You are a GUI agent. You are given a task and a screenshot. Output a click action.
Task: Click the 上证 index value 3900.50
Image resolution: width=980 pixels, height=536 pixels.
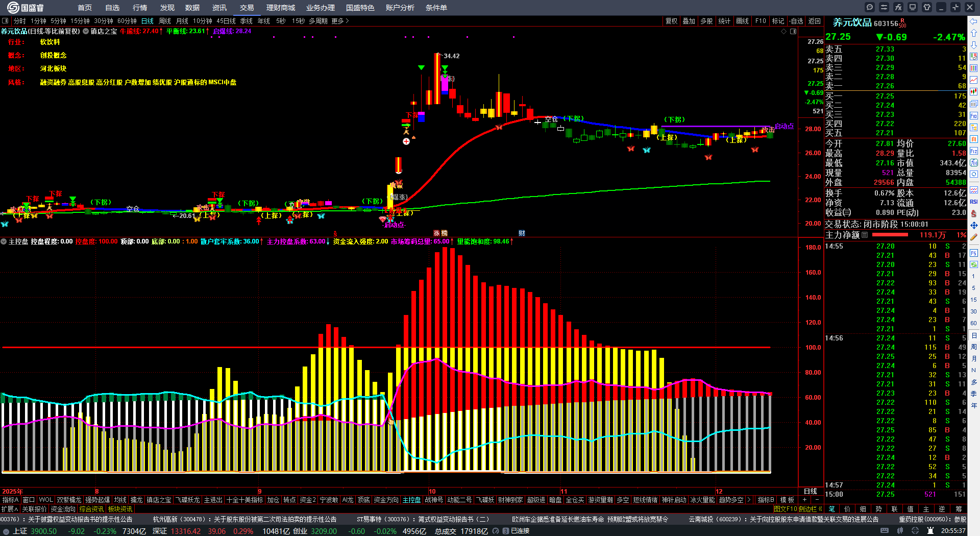point(43,531)
